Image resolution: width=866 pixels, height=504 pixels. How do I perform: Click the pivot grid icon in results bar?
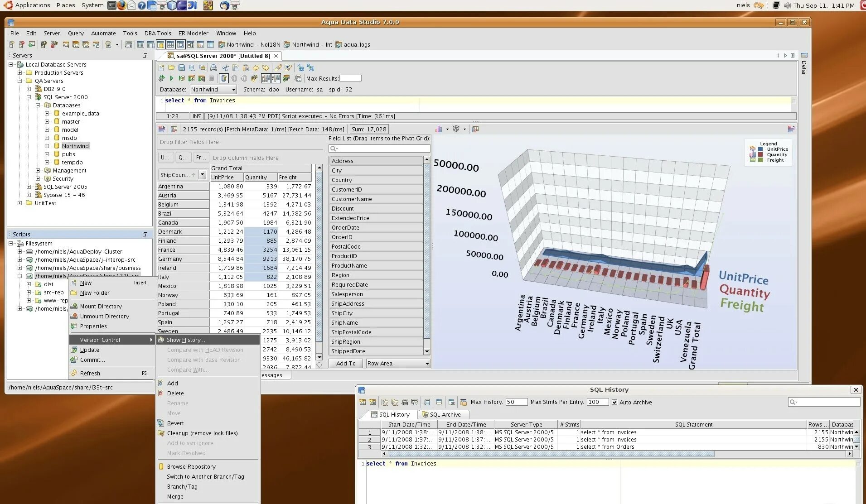pyautogui.click(x=174, y=129)
